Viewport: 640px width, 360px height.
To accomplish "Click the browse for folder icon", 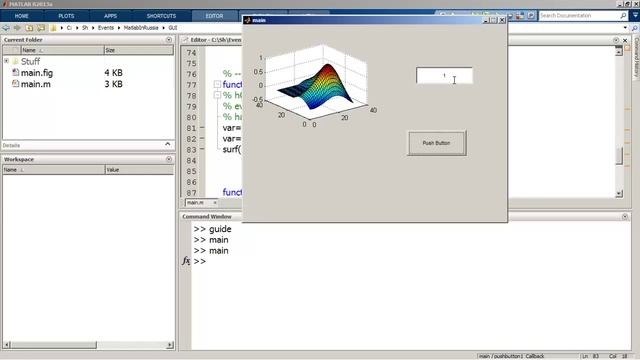I will [x=41, y=28].
